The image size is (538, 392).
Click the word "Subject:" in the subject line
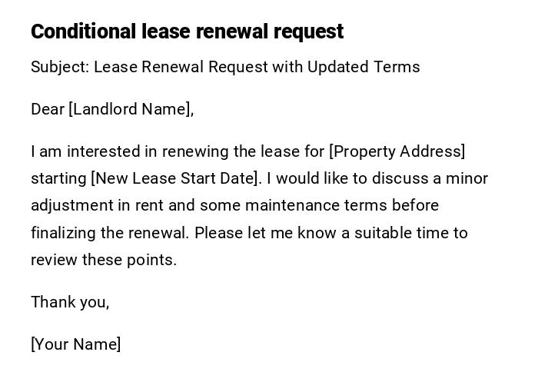tap(60, 67)
